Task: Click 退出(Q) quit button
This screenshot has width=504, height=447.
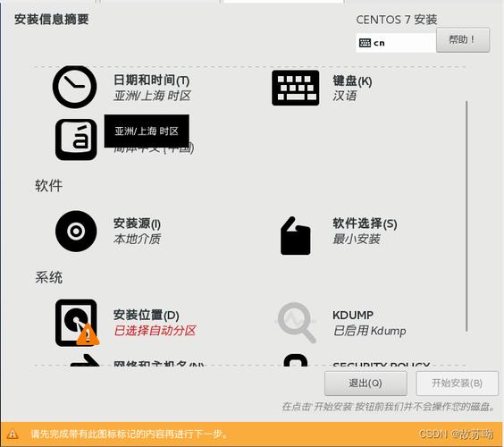Action: click(365, 384)
